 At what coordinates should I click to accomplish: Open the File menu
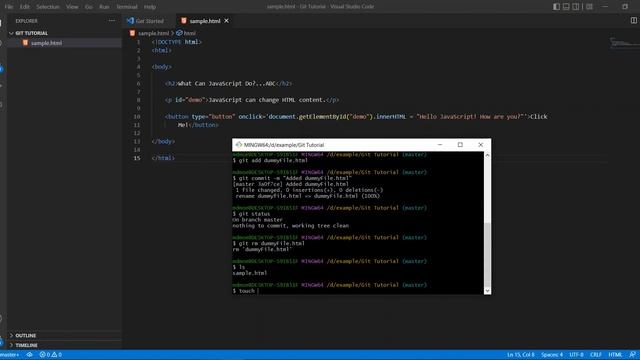(9, 7)
